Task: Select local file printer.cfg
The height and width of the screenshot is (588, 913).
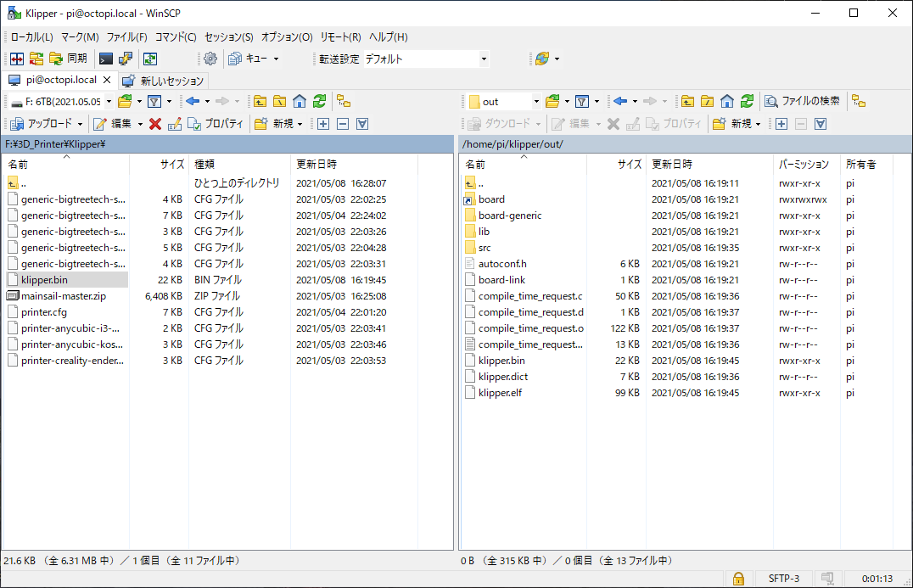Action: click(43, 312)
